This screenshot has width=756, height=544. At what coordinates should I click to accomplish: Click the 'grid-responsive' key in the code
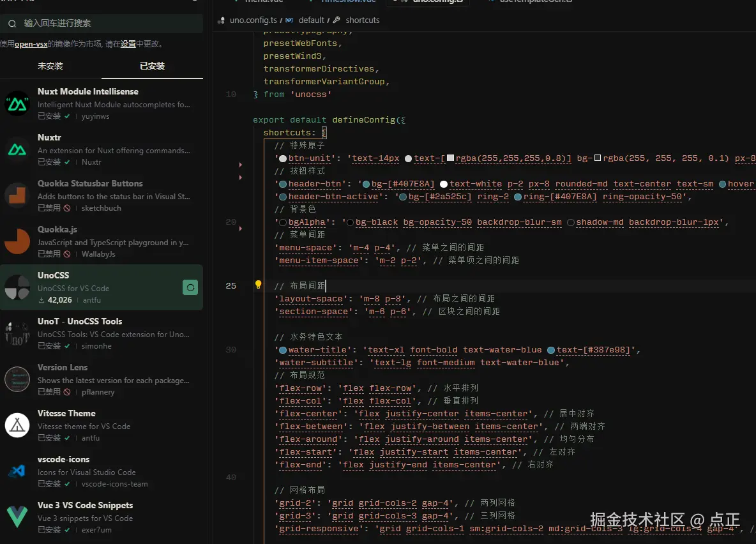[x=319, y=529]
